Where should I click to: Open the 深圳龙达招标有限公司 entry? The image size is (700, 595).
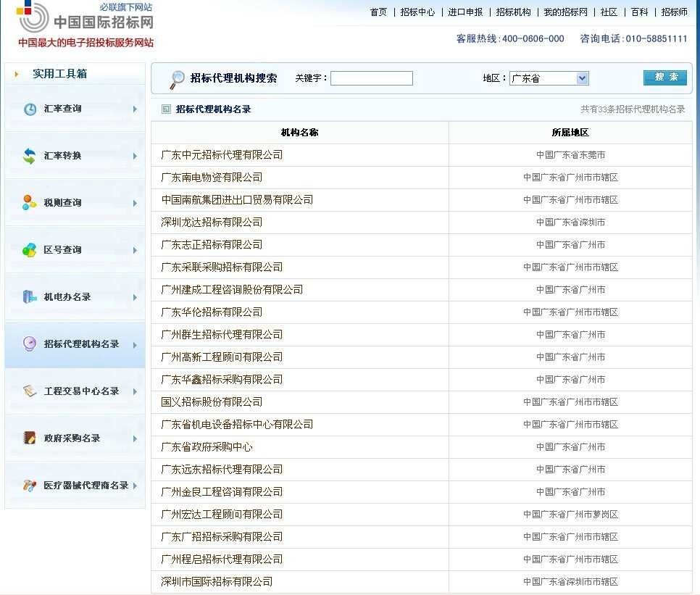[212, 222]
